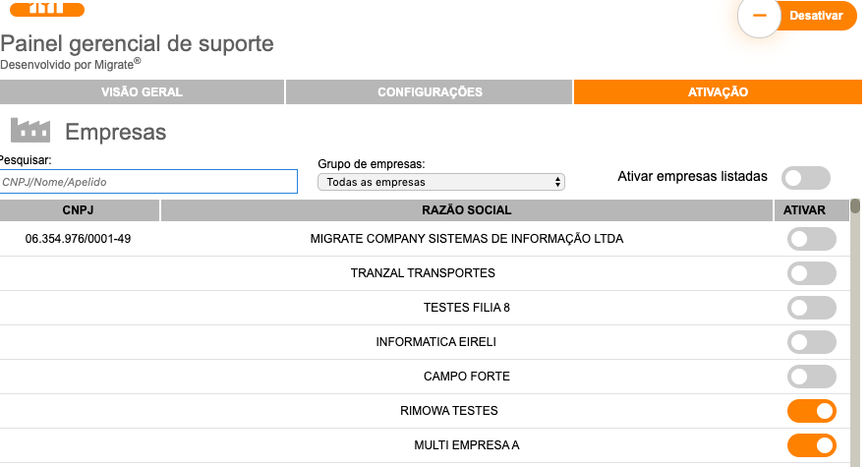Toggle Ativar empresas listadas switch
The width and height of the screenshot is (868, 467).
coord(806,178)
